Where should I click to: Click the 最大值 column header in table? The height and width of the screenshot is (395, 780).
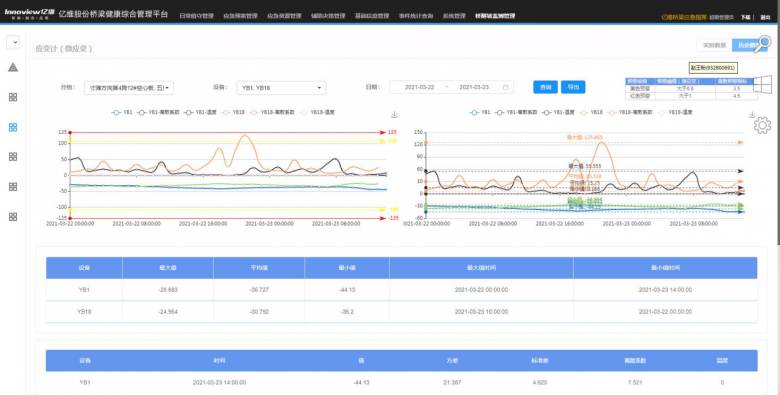coord(168,268)
